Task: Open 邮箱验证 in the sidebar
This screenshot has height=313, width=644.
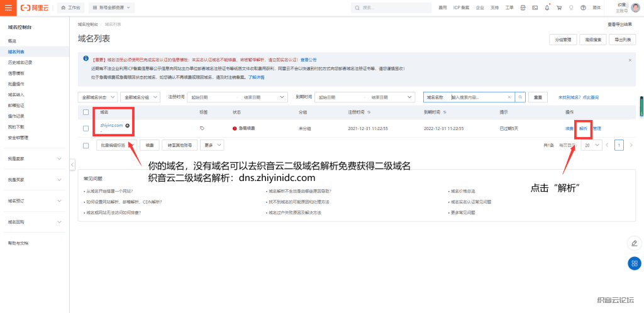Action: [x=16, y=105]
